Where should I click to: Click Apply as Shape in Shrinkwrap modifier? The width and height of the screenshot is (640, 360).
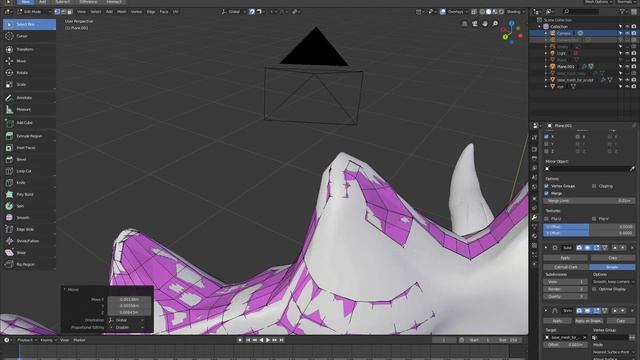(588, 321)
